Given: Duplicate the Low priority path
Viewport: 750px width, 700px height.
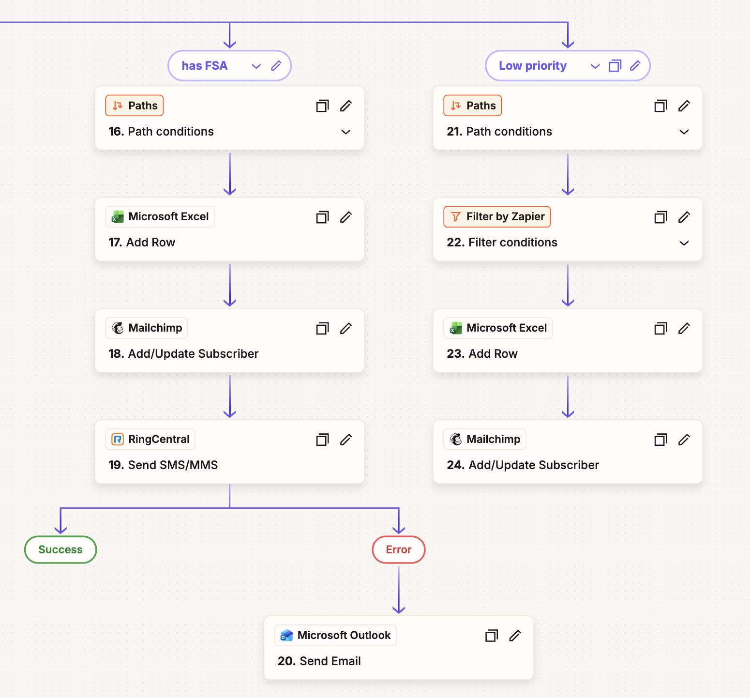Looking at the screenshot, I should pos(615,65).
